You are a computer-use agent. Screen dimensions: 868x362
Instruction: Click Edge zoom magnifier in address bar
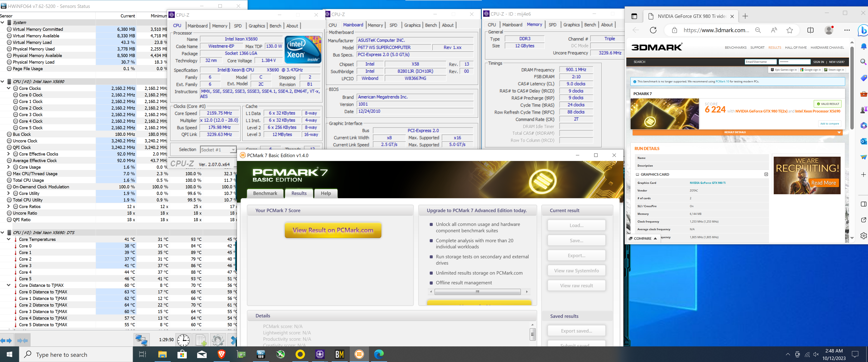pos(758,30)
